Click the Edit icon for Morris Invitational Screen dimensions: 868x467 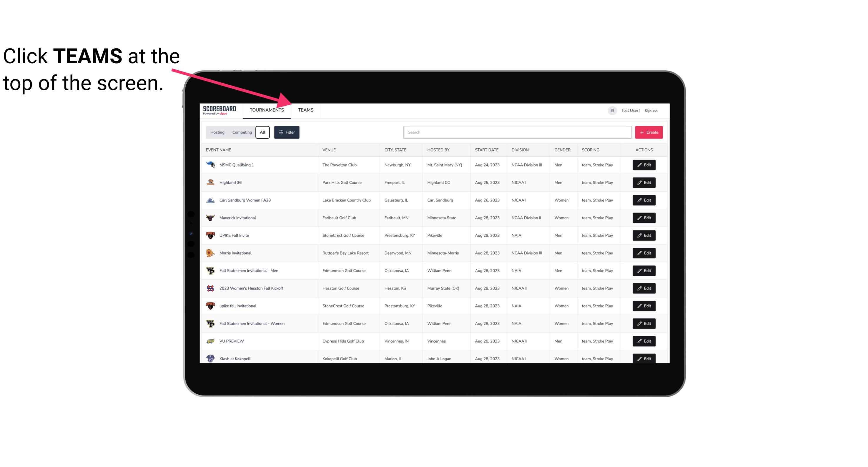pyautogui.click(x=644, y=253)
